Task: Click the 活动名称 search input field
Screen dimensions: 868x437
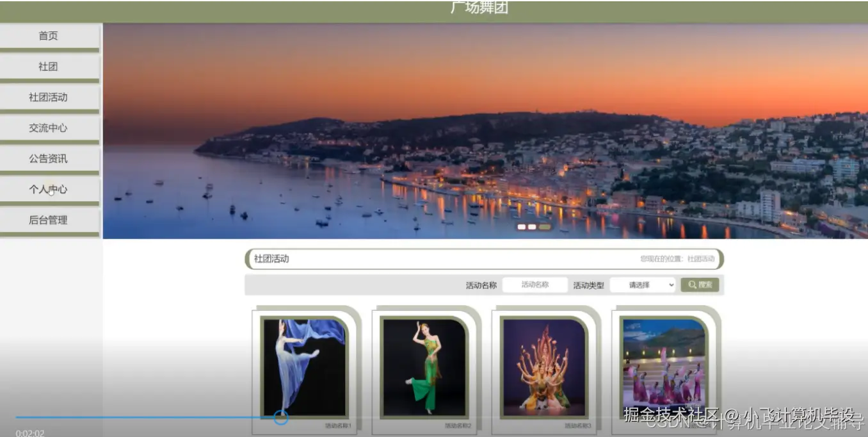Action: tap(535, 285)
